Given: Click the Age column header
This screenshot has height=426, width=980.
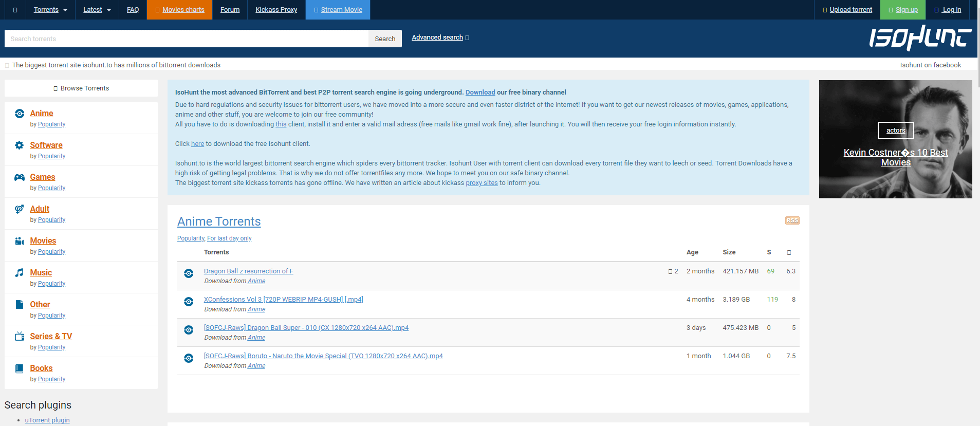Looking at the screenshot, I should [x=692, y=252].
